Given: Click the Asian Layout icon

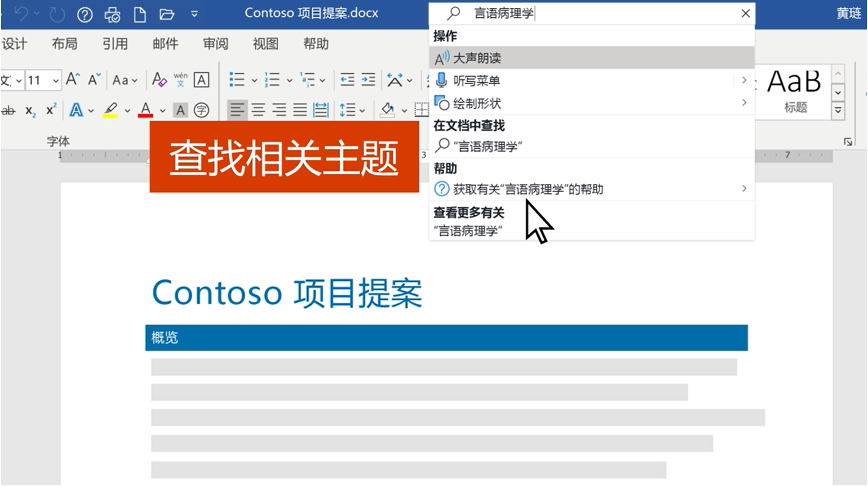Looking at the screenshot, I should pyautogui.click(x=395, y=80).
